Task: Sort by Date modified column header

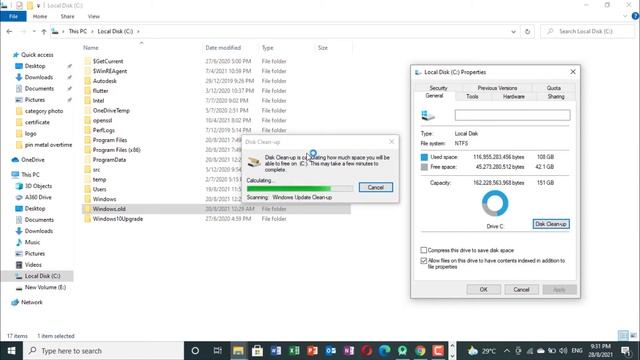Action: point(223,48)
